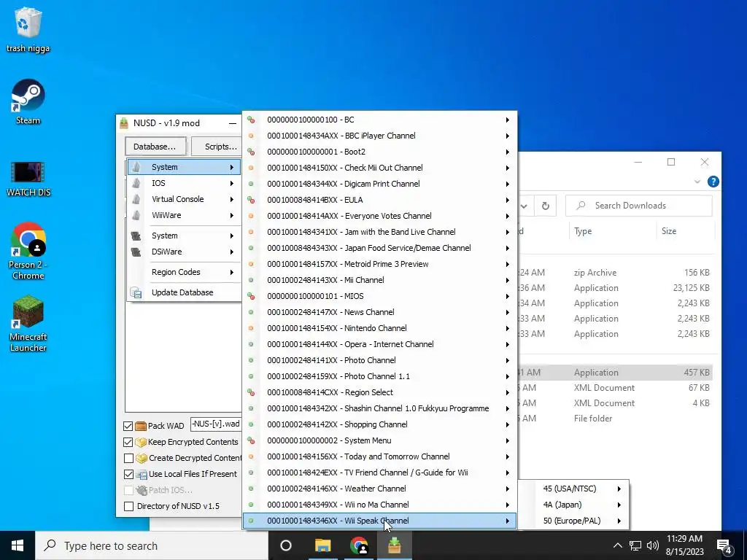Click the Refresh icon in Downloads window

pos(546,206)
